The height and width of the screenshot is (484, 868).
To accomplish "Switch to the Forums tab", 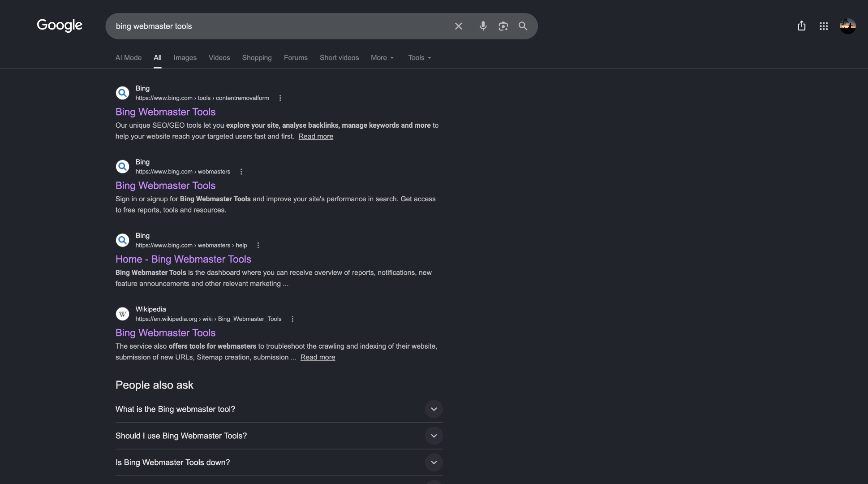I will click(296, 58).
